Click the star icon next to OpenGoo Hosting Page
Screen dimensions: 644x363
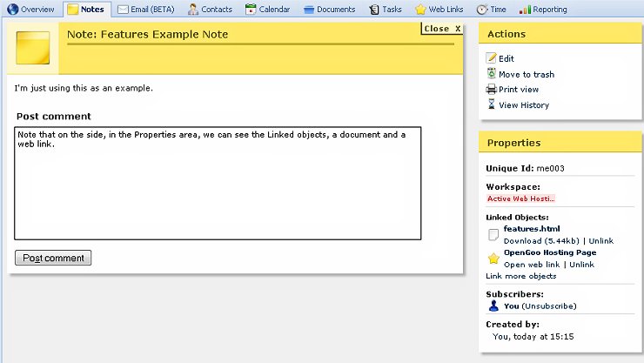493,259
